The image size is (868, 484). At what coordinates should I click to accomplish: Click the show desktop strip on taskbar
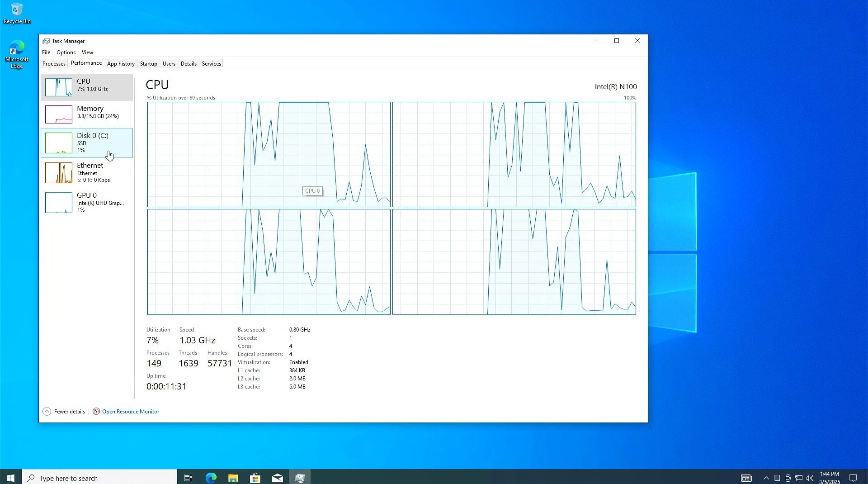click(x=866, y=477)
